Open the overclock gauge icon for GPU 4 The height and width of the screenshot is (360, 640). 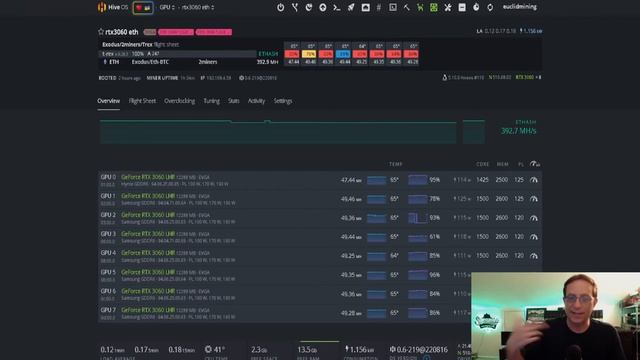(x=534, y=256)
